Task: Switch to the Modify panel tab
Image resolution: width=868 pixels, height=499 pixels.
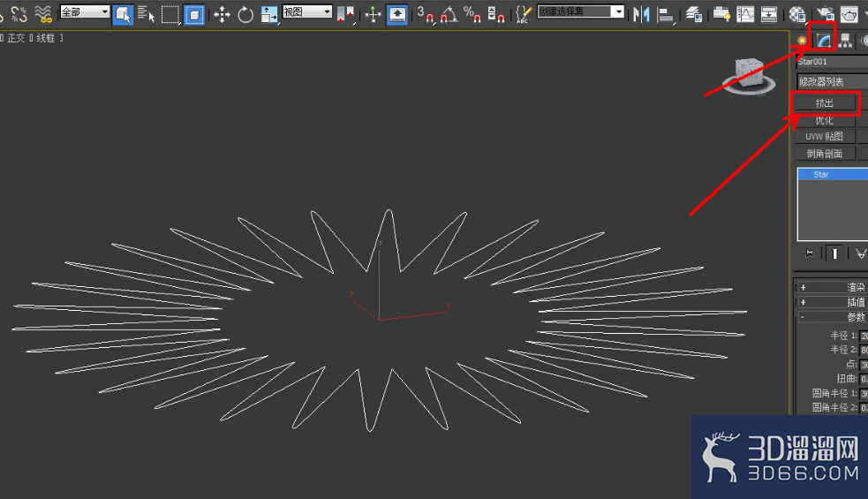Action: point(823,41)
